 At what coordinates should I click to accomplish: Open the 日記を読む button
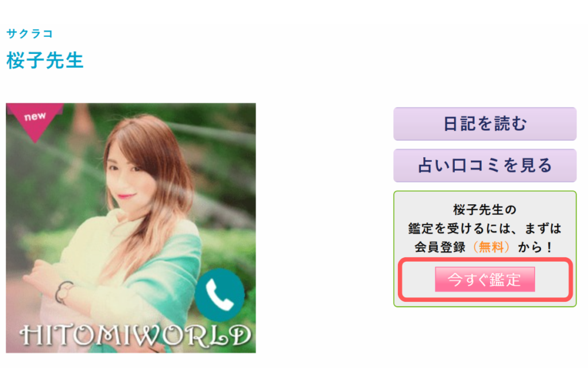pyautogui.click(x=485, y=124)
